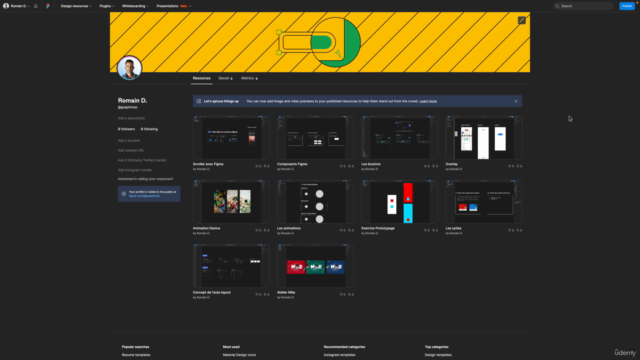
Task: Click Add a description
Action: (x=131, y=118)
